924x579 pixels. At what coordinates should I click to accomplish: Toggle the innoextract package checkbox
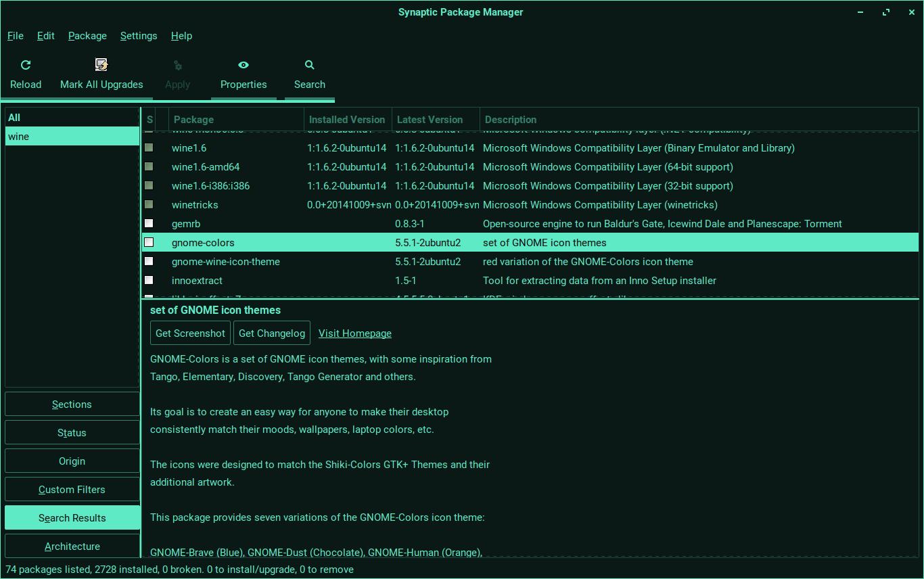coord(149,280)
